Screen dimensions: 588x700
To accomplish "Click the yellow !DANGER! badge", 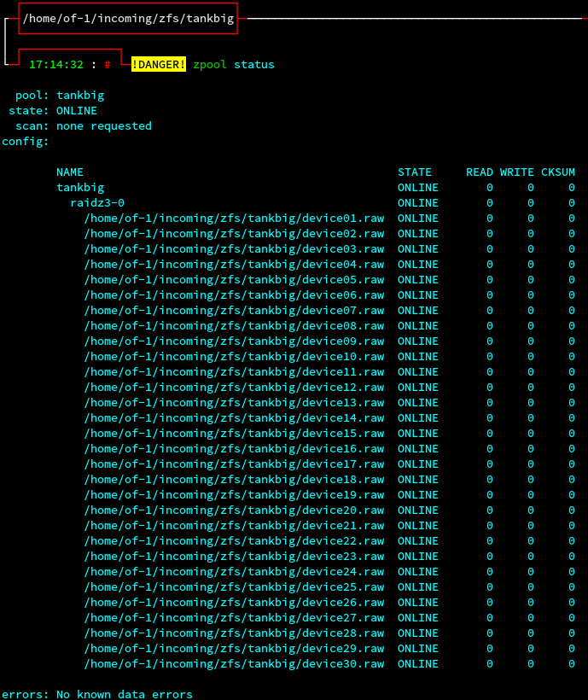I will (x=159, y=65).
